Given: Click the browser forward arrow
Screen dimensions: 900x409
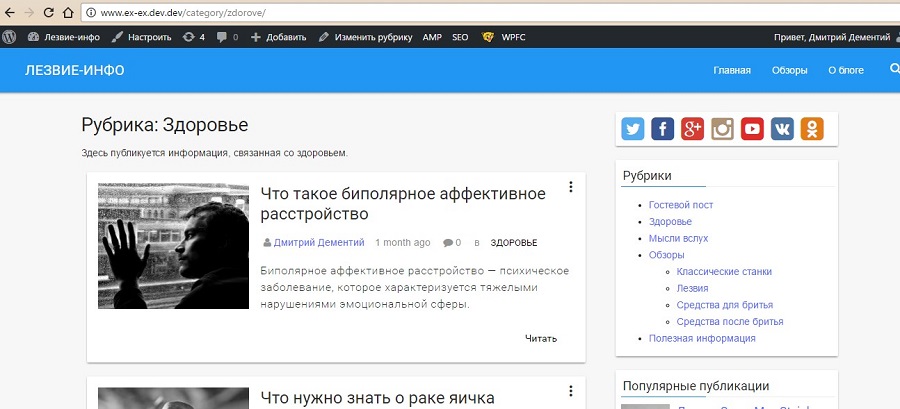Looking at the screenshot, I should (29, 12).
